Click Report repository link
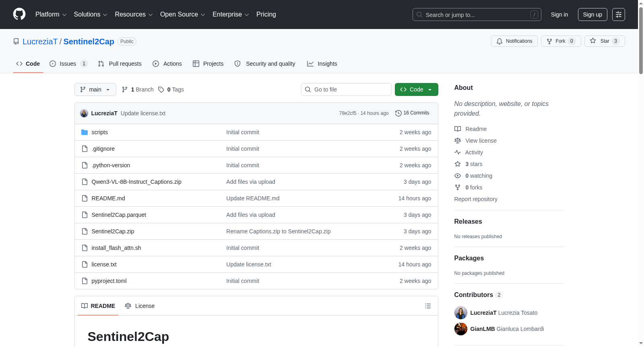The height and width of the screenshot is (347, 644). (x=476, y=199)
